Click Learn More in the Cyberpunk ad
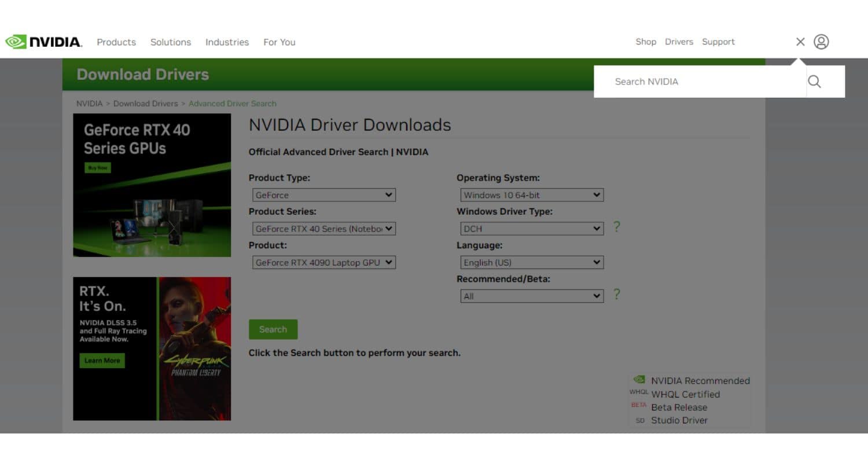Image resolution: width=868 pixels, height=463 pixels. point(102,361)
